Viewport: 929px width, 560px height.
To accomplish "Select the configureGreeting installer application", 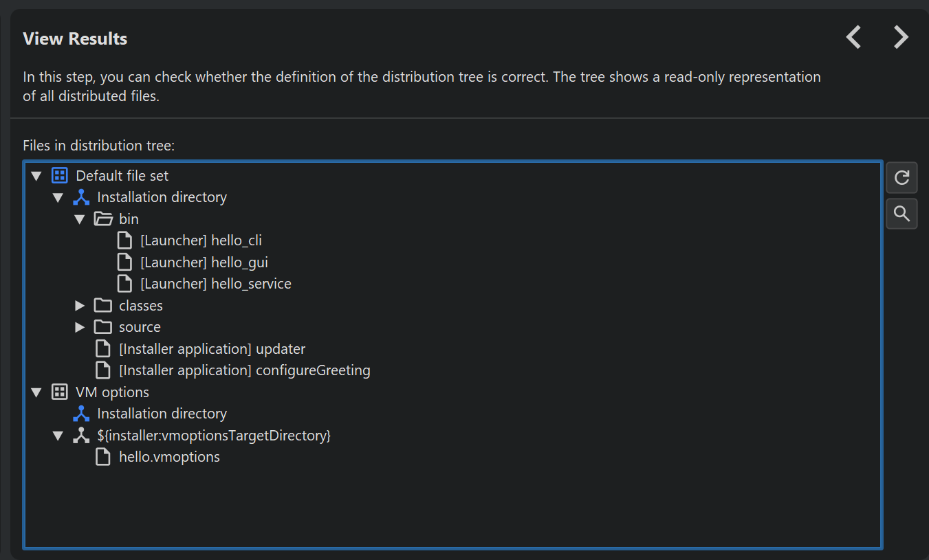I will [x=244, y=370].
